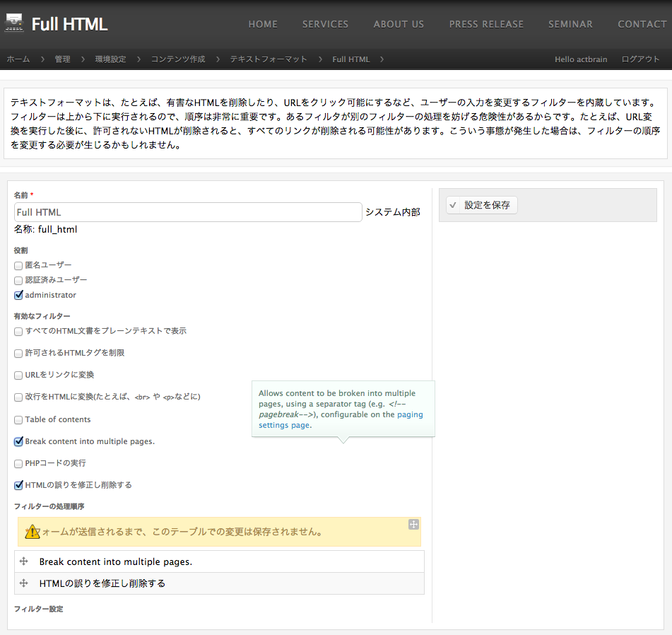Navigate to the CONTACT menu item
Viewport: 672px width, 635px height.
[642, 23]
